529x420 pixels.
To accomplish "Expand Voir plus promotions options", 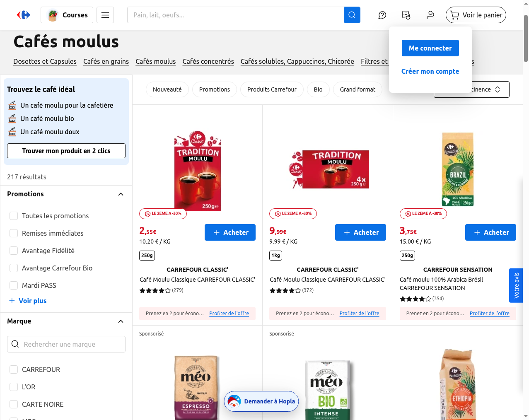I will pyautogui.click(x=28, y=301).
